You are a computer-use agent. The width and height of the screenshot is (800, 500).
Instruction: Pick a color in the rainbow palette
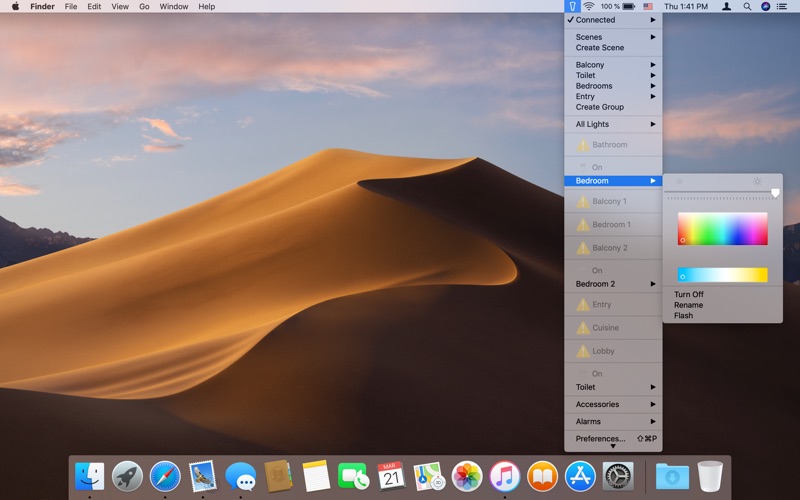(x=722, y=229)
